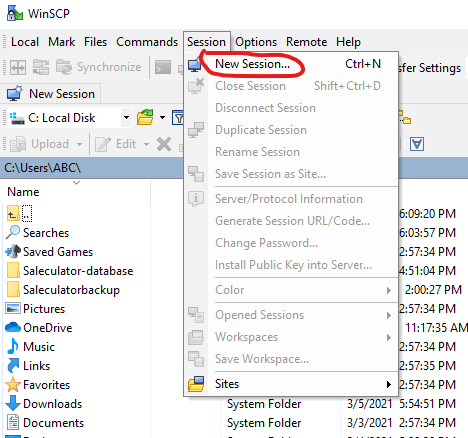Image resolution: width=468 pixels, height=438 pixels.
Task: Click the C:\Users\ABC\ path bar
Action: [92, 168]
